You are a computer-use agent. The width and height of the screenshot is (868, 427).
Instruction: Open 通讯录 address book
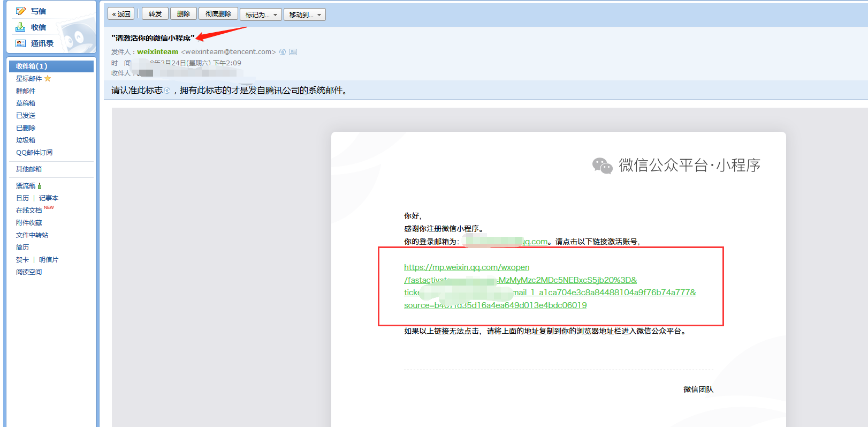pos(42,43)
